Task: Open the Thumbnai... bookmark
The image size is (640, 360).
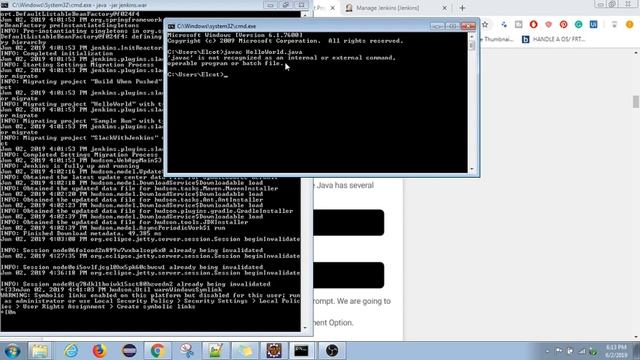Action: pyautogui.click(x=498, y=39)
